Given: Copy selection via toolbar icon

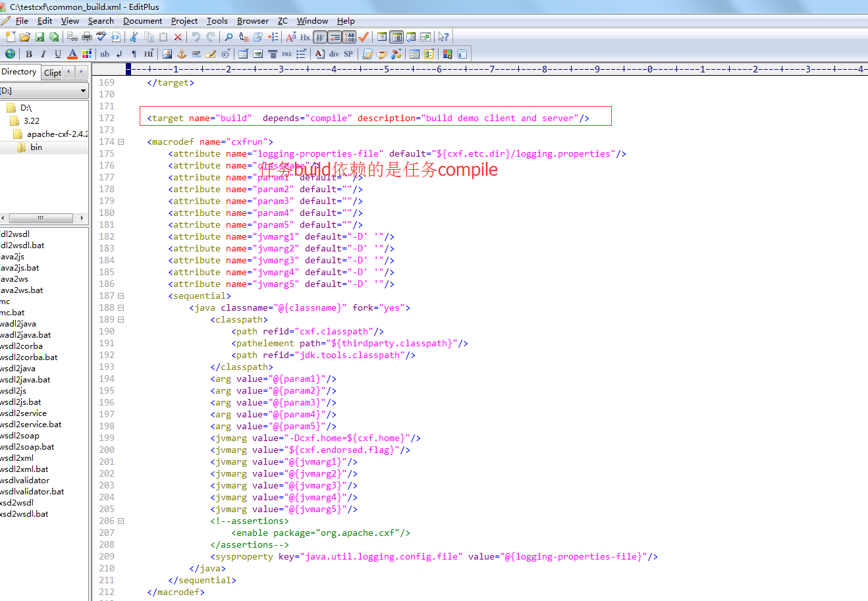Looking at the screenshot, I should (x=149, y=37).
